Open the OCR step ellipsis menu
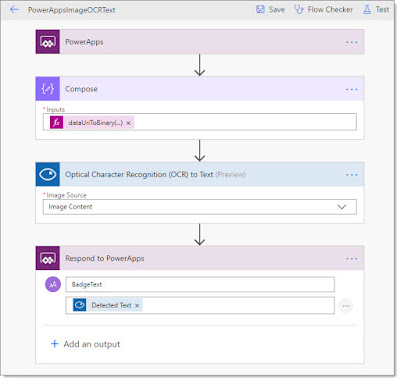This screenshot has width=400, height=381. pyautogui.click(x=352, y=175)
